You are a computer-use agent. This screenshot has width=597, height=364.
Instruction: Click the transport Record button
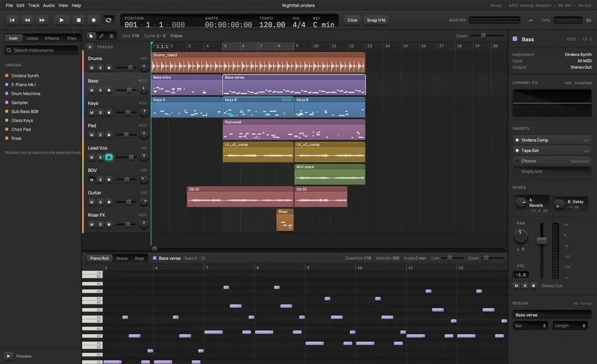tap(93, 20)
